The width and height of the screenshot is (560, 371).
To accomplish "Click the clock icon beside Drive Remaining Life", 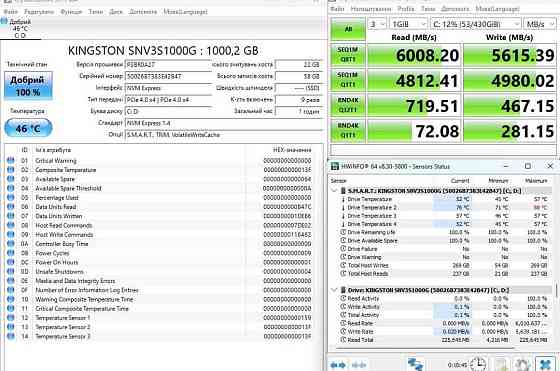I will pos(343,232).
